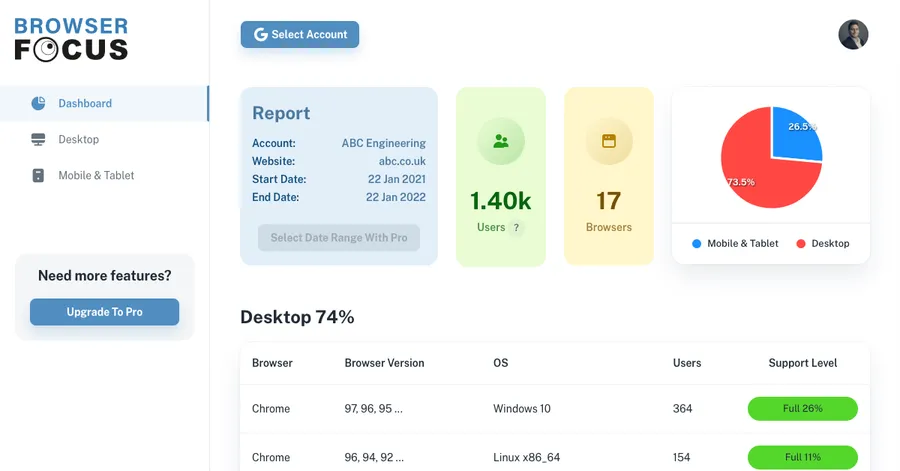This screenshot has width=900, height=471.
Task: Click the Desktop monitor icon in sidebar
Action: (38, 139)
